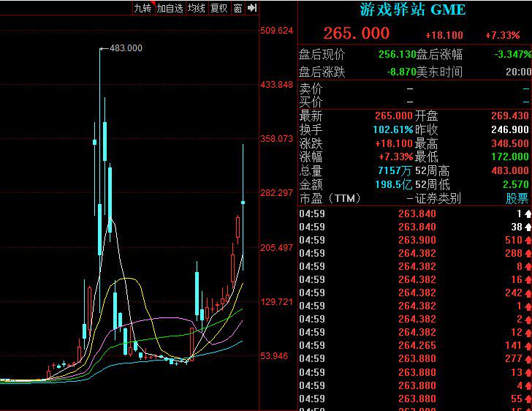The width and height of the screenshot is (532, 411).
Task: Click the +18.100 change in the header
Action: point(444,35)
